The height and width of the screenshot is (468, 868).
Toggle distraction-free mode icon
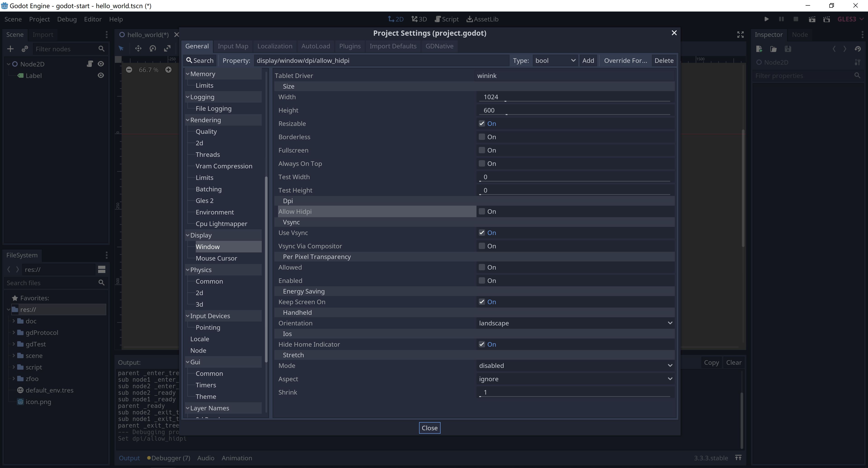pos(740,35)
